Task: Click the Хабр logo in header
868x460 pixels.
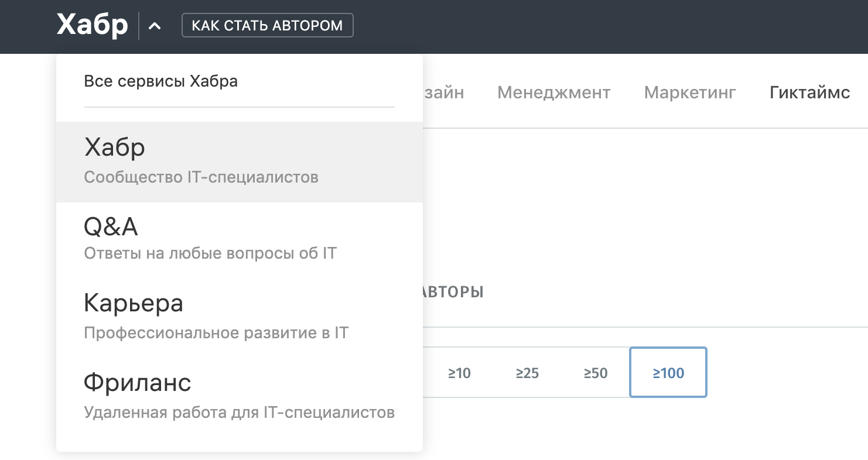Action: [x=92, y=26]
